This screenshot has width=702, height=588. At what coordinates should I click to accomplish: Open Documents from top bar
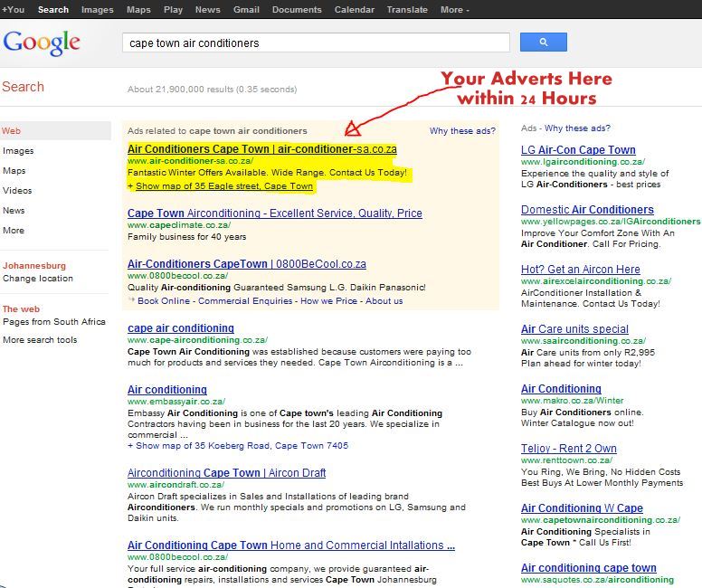point(297,9)
